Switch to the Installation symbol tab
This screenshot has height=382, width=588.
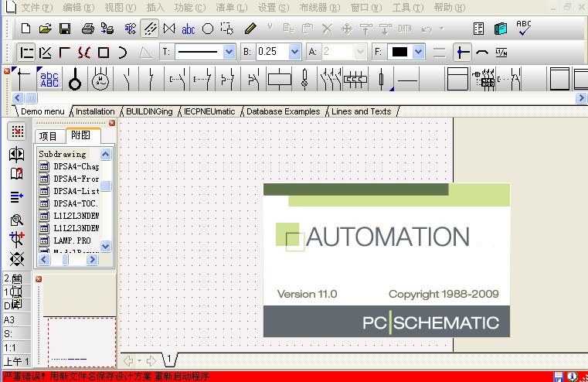coord(95,111)
